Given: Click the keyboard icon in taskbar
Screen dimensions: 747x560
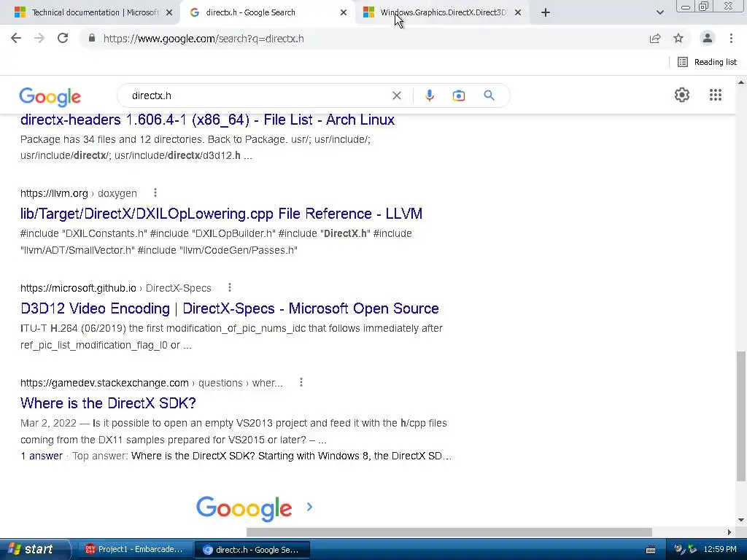Looking at the screenshot, I should 650,550.
